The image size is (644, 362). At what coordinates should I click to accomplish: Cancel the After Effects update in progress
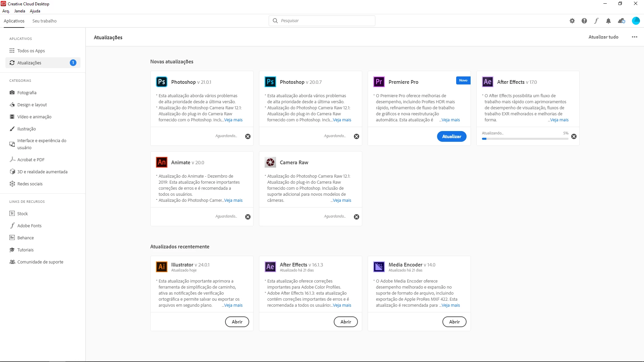click(x=574, y=136)
